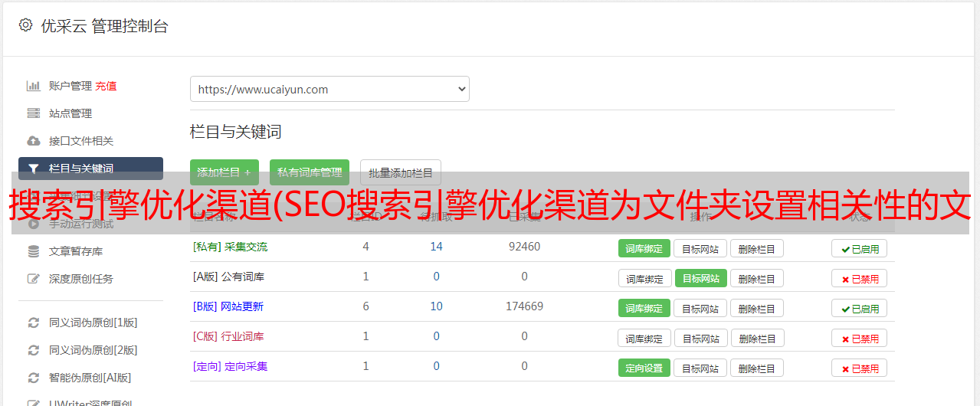The height and width of the screenshot is (406, 980).
Task: Open 站点管理 menu item
Action: pos(70,113)
